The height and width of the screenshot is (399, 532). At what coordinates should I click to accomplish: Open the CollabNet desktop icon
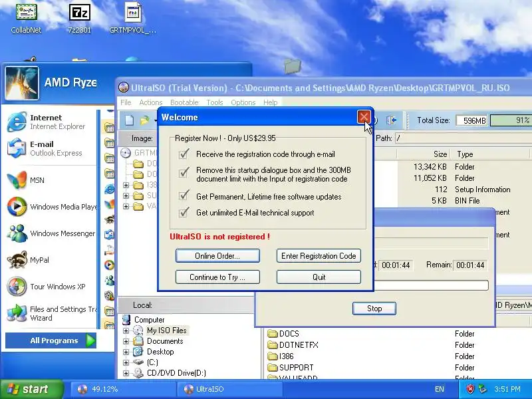coord(26,19)
